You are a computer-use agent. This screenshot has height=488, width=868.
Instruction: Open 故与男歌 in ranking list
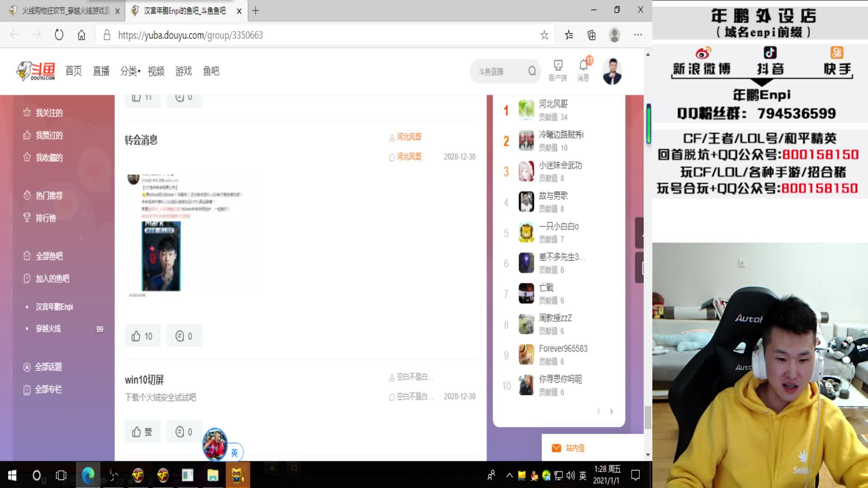pyautogui.click(x=553, y=196)
